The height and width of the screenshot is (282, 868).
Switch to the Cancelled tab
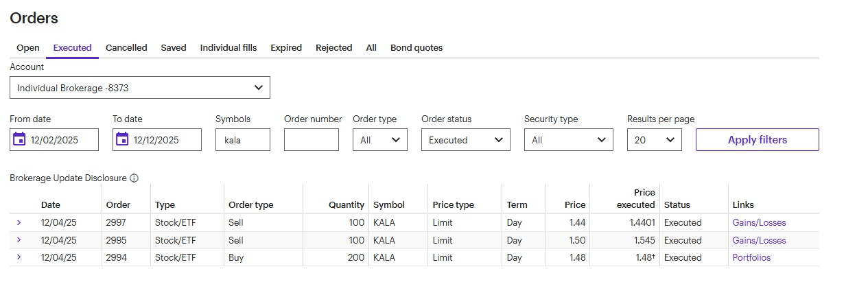click(126, 48)
